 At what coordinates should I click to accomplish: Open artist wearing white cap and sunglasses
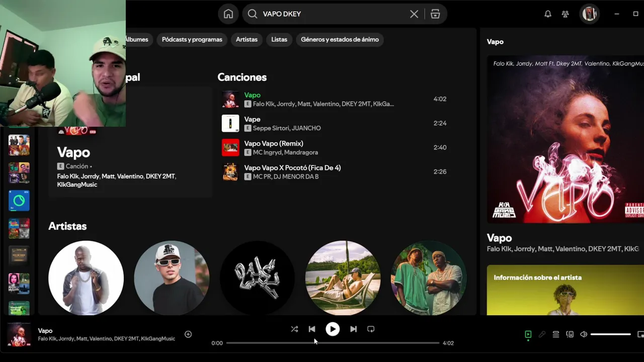click(172, 278)
